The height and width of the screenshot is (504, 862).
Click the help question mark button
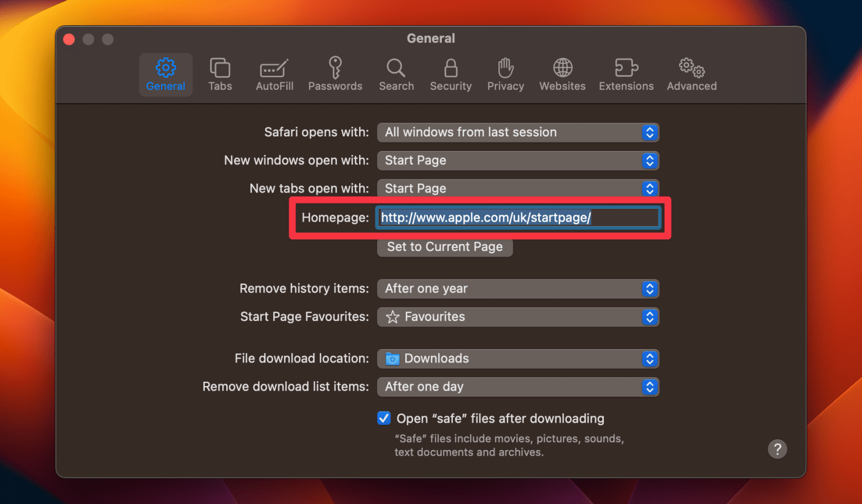(777, 449)
